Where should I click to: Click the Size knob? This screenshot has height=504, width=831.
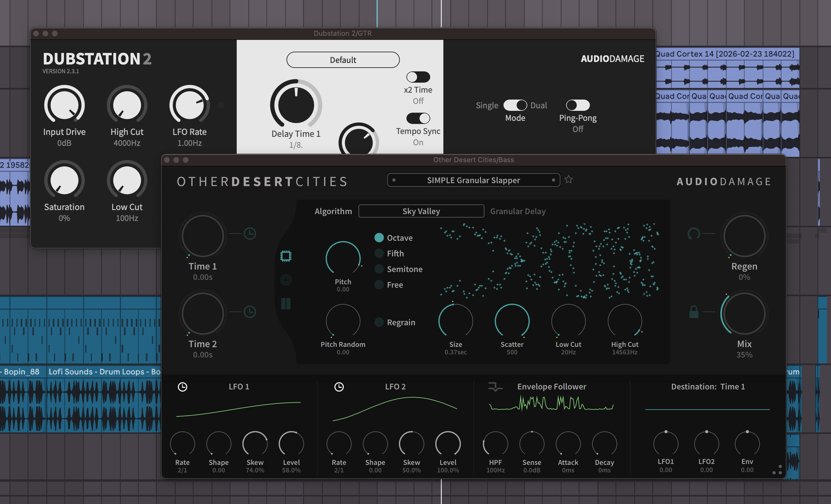click(x=455, y=321)
